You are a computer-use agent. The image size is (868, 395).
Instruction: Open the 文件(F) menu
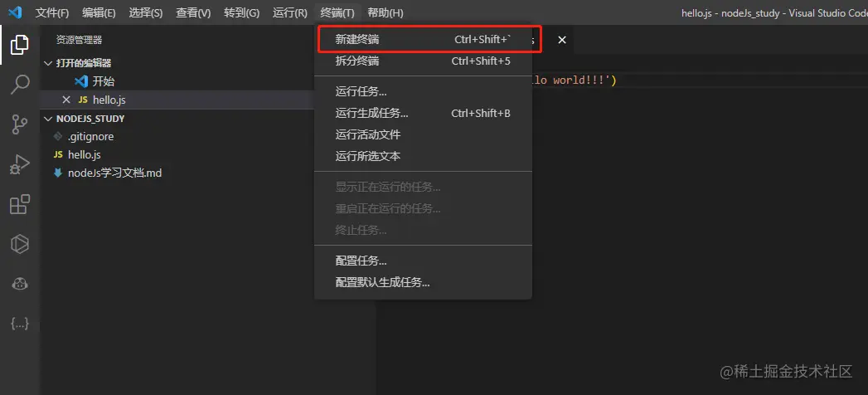(x=52, y=12)
